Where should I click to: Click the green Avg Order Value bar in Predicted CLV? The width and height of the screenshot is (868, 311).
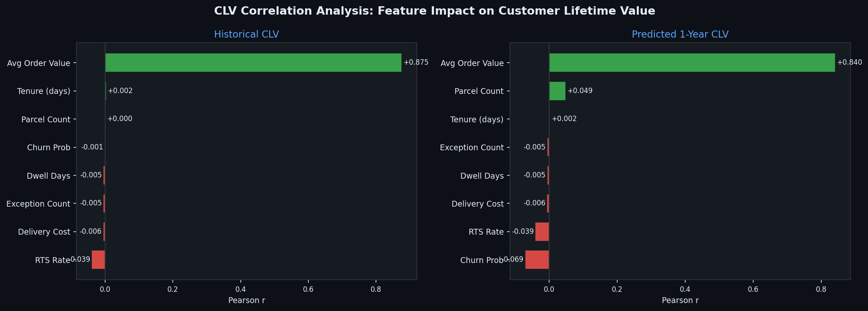(692, 63)
